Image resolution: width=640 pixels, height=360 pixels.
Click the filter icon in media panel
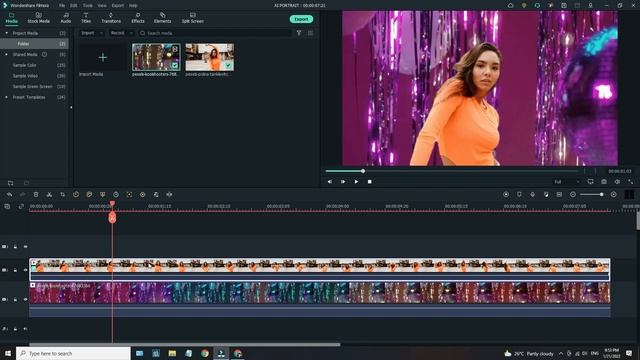click(299, 33)
